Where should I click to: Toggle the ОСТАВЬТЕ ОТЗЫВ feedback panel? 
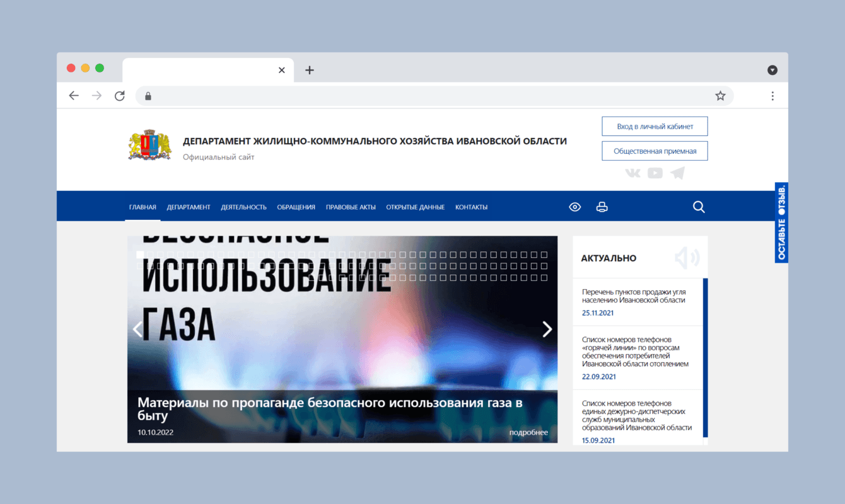781,223
